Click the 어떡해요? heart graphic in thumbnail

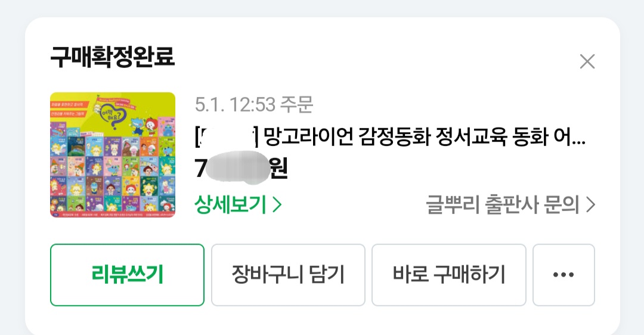112,117
